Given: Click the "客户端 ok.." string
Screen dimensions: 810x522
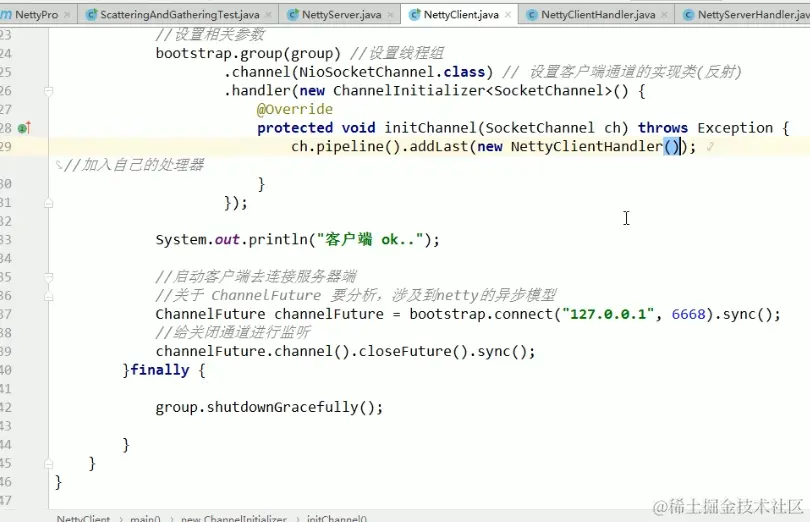Looking at the screenshot, I should pos(370,239).
